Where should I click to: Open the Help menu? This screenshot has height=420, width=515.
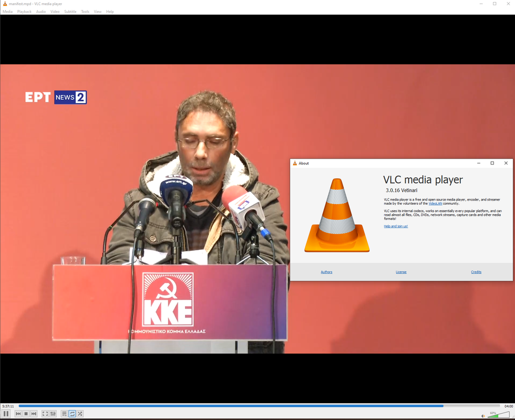(110, 12)
